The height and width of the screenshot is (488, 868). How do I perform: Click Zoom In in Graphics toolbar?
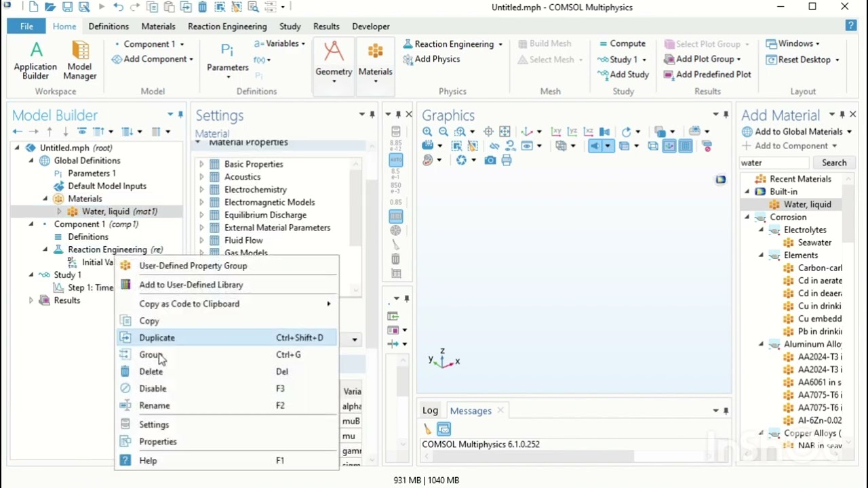(x=427, y=131)
